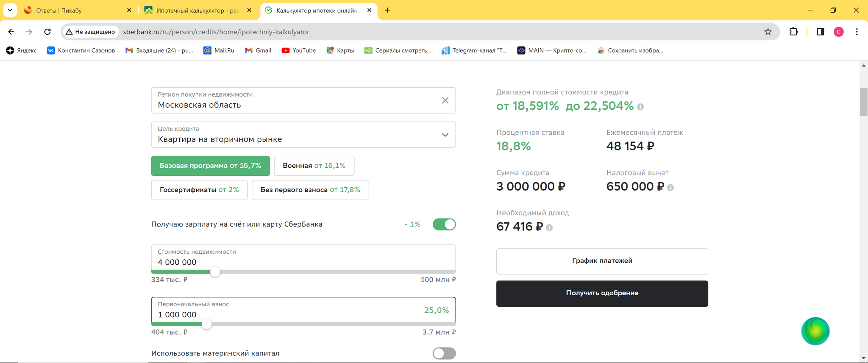Open the Сохранить изобра... bookmark

pos(630,50)
